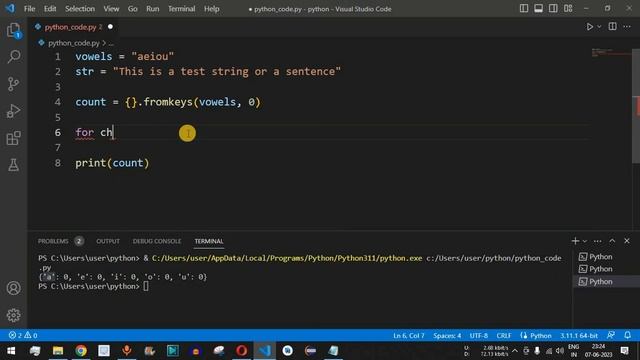
Task: Open File Explorer from taskbar
Action: coord(58,351)
